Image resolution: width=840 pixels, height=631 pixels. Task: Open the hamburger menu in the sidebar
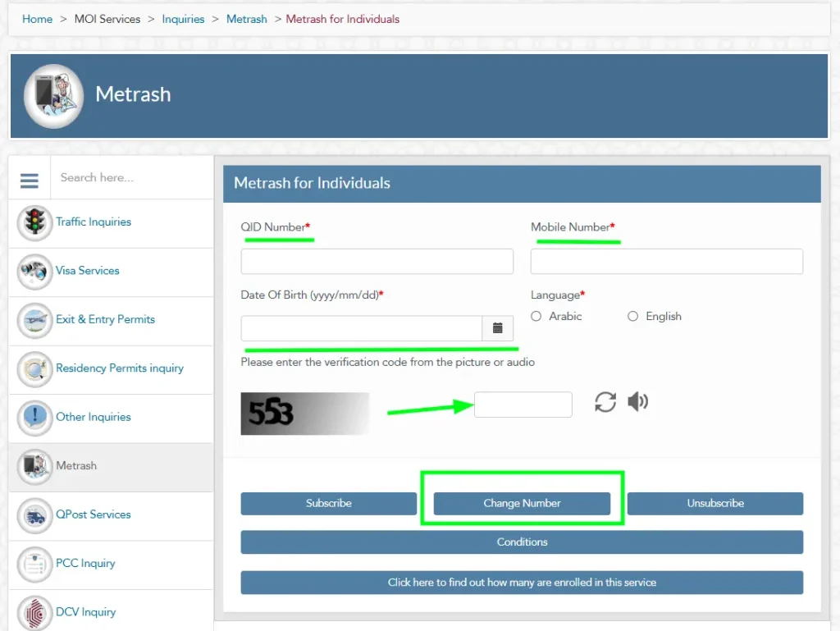(x=29, y=180)
